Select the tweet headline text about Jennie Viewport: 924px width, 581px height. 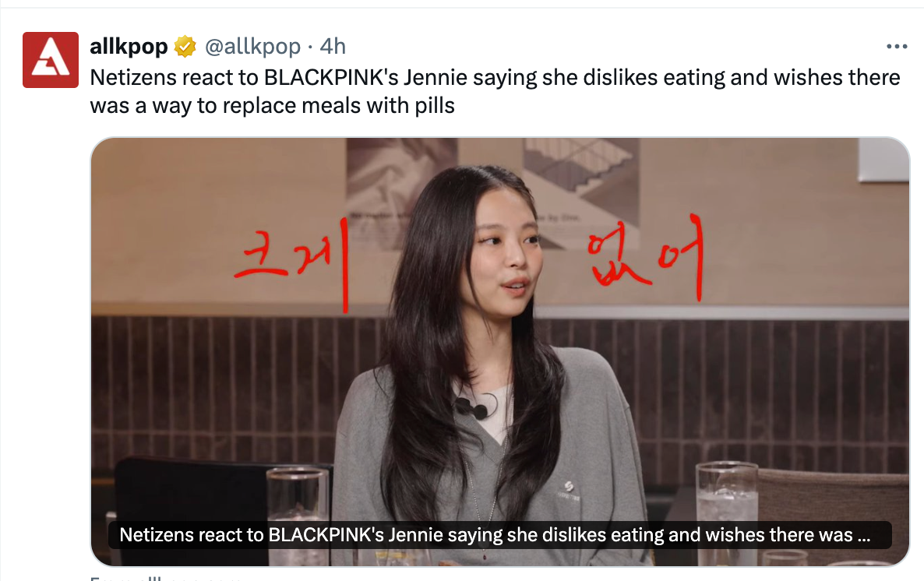495,91
